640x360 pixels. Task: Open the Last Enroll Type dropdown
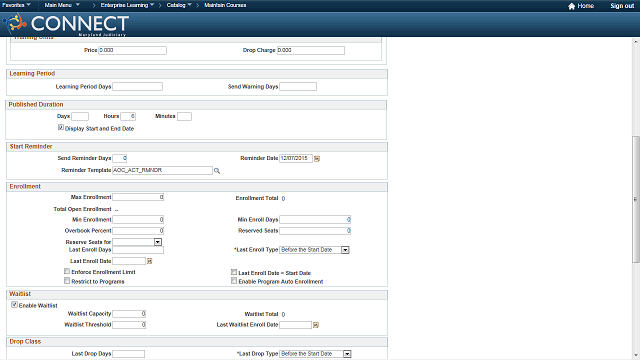tap(345, 250)
